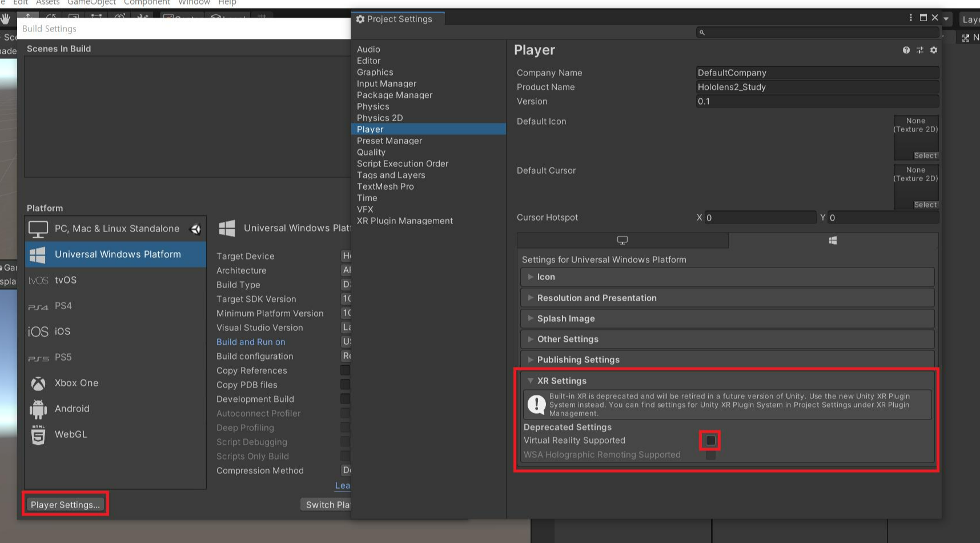Open the Window menu
This screenshot has width=980, height=543.
pos(194,3)
